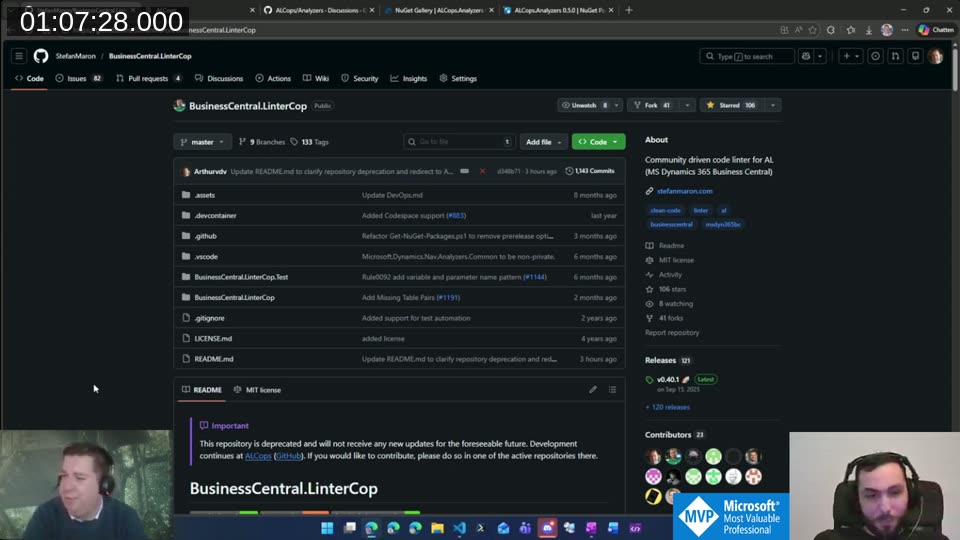This screenshot has width=960, height=540.
Task: Expand the Unwatch notification options arrow
Action: pyautogui.click(x=617, y=105)
